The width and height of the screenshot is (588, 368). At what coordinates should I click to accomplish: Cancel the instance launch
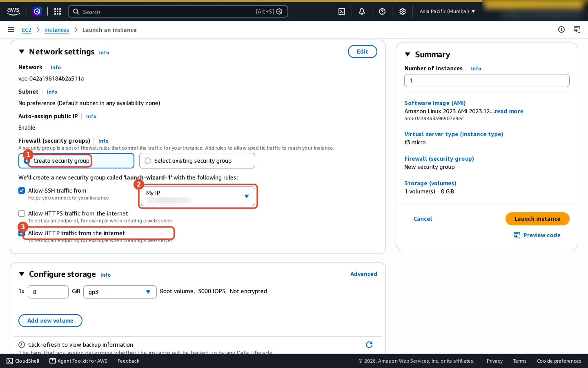point(423,219)
